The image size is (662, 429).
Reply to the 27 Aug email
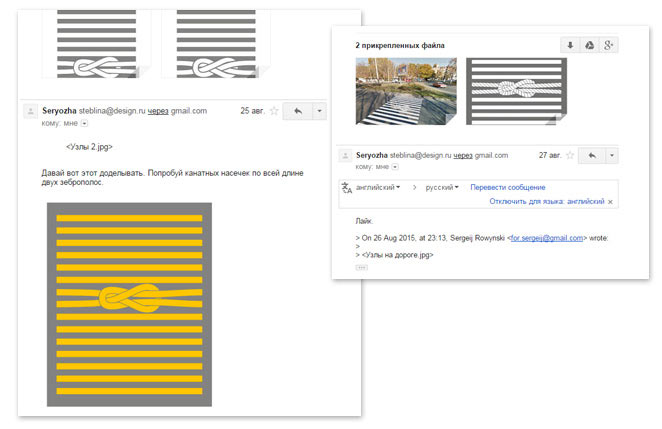pyautogui.click(x=591, y=155)
